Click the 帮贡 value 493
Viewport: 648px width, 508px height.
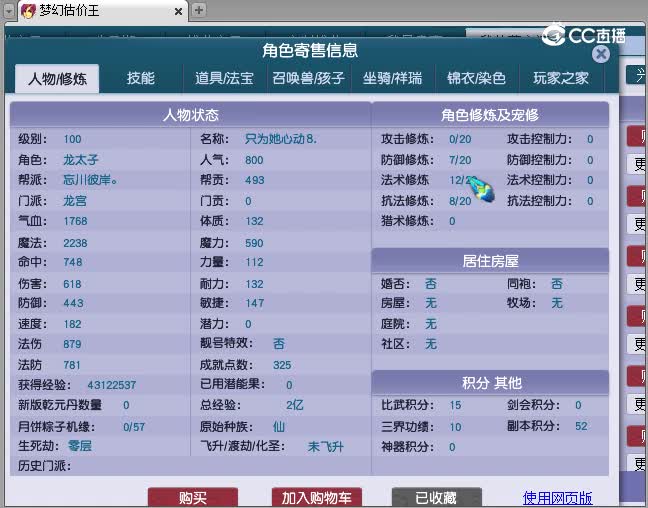click(255, 180)
